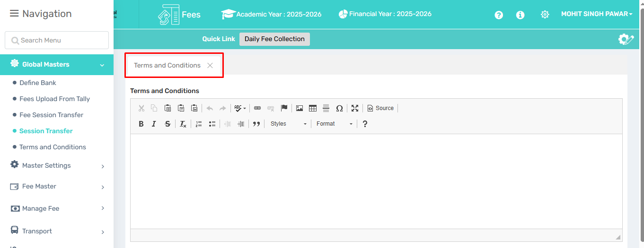Click inside the Terms and Conditions text area
Viewport: 644px width, 248px height.
pos(376,181)
